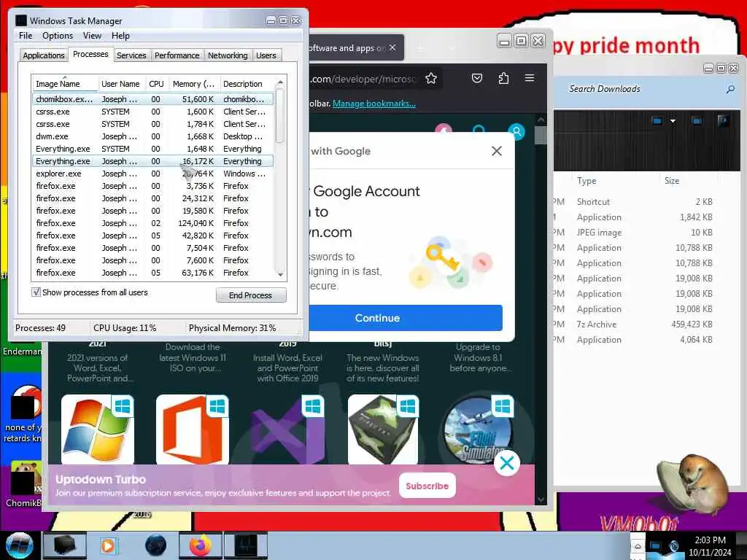
Task: Toggle preview pane icon in Downloads window
Action: (x=697, y=121)
